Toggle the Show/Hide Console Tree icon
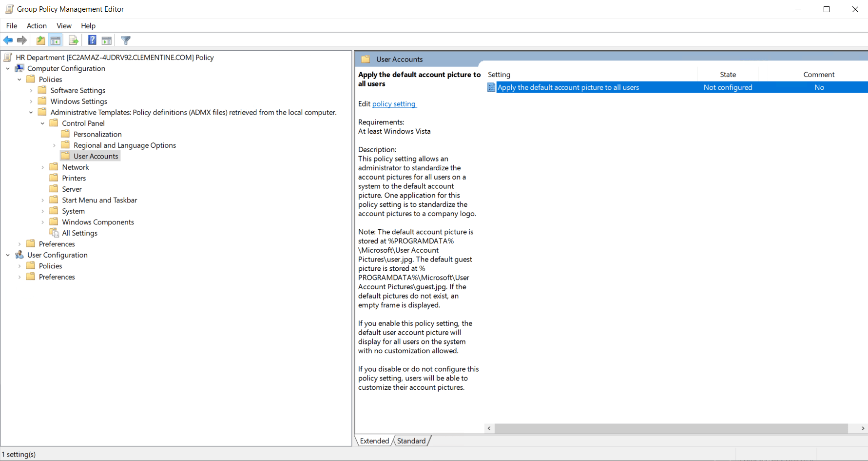Image resolution: width=868 pixels, height=461 pixels. coord(56,40)
